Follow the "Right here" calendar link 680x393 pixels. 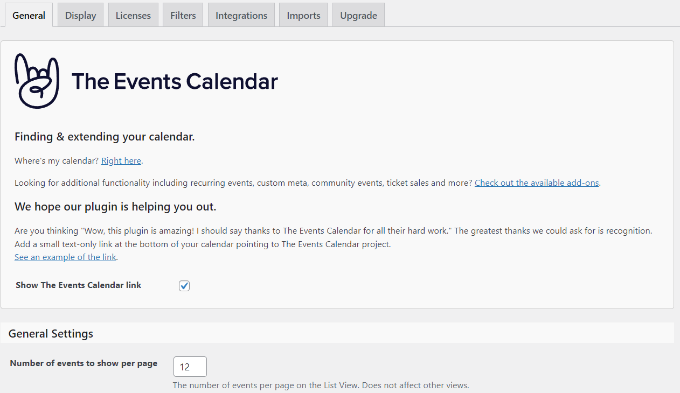[121, 161]
